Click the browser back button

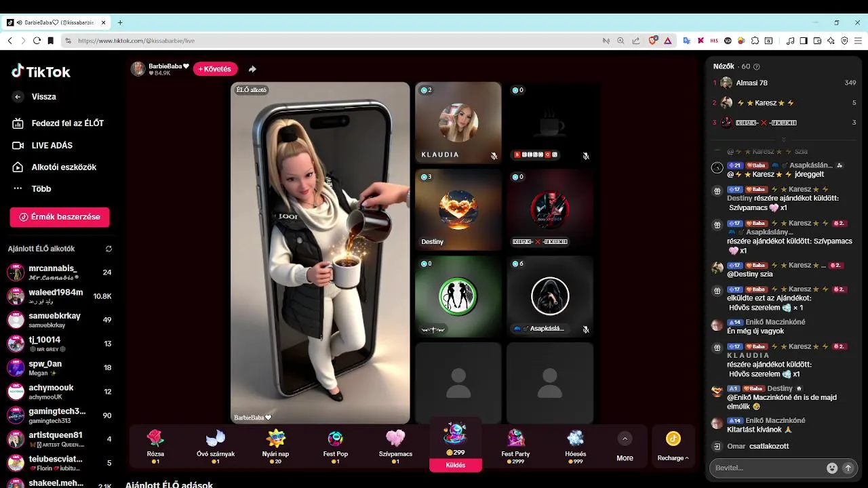point(9,41)
